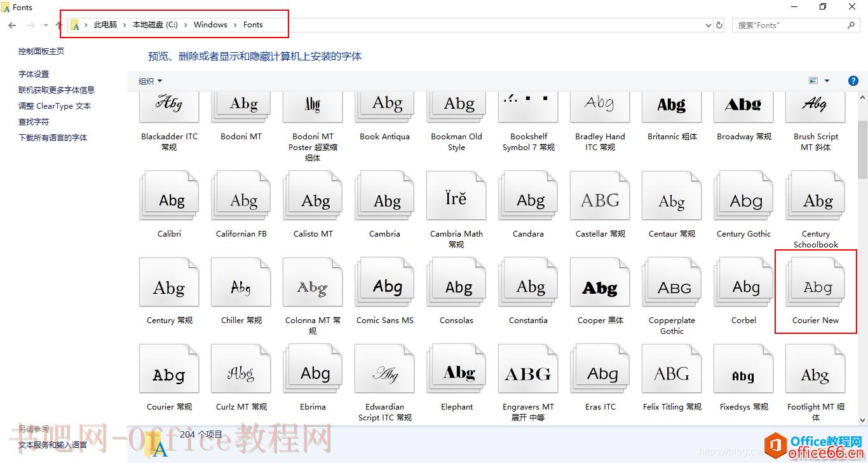868x463 pixels.
Task: Open view options dropdown arrow
Action: pos(827,81)
